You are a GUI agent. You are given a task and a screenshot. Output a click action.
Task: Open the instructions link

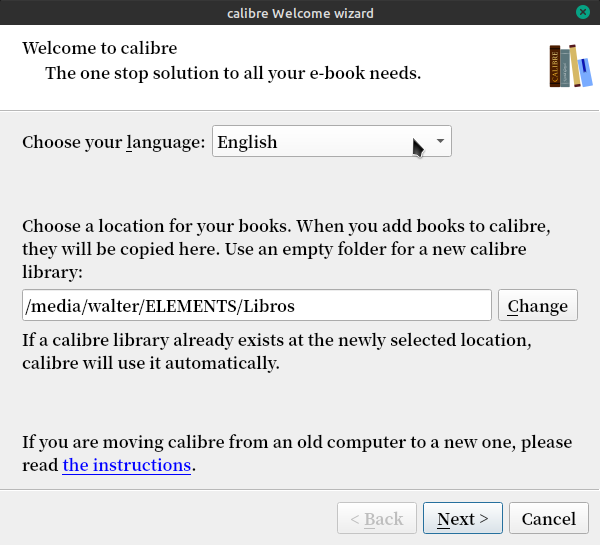tap(127, 465)
